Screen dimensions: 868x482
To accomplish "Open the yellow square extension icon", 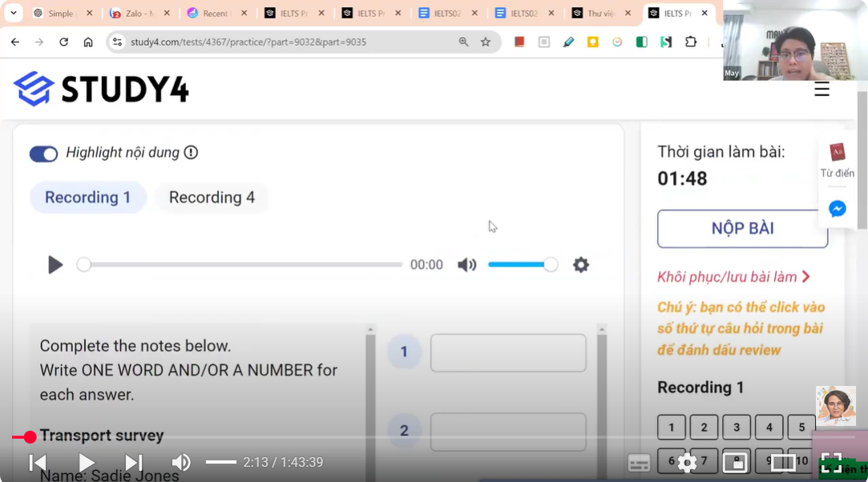I will [x=593, y=42].
